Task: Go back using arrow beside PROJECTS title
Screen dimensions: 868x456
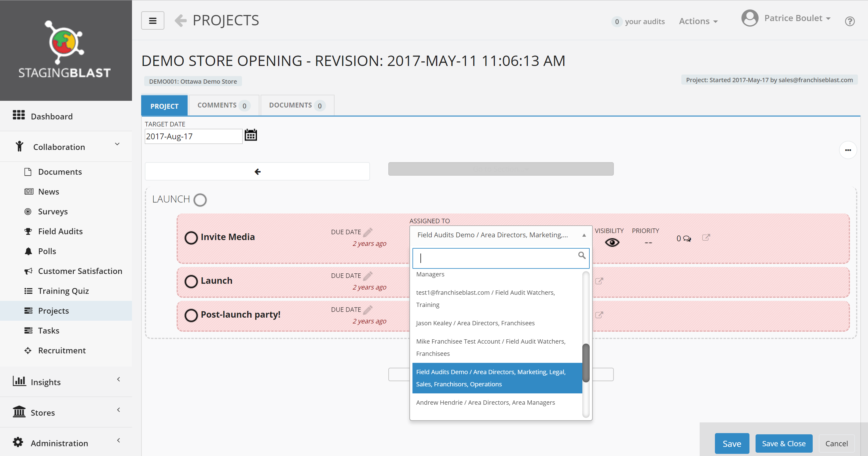Action: (181, 20)
